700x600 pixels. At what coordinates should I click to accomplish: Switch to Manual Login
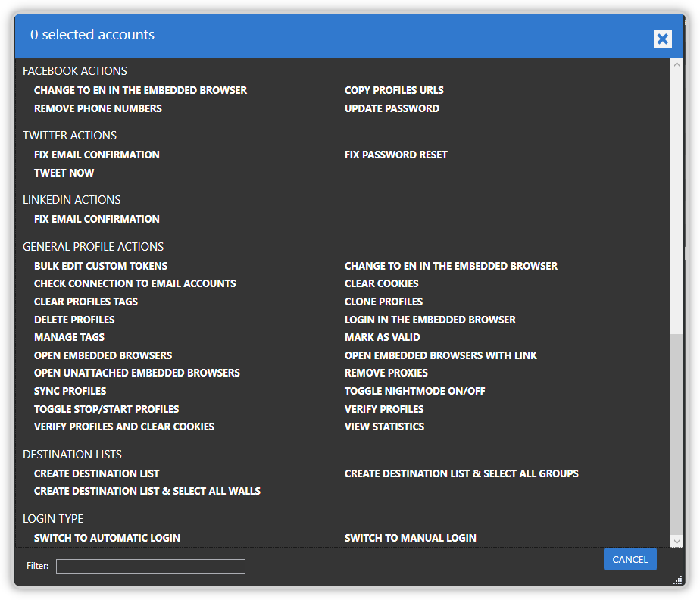[411, 538]
